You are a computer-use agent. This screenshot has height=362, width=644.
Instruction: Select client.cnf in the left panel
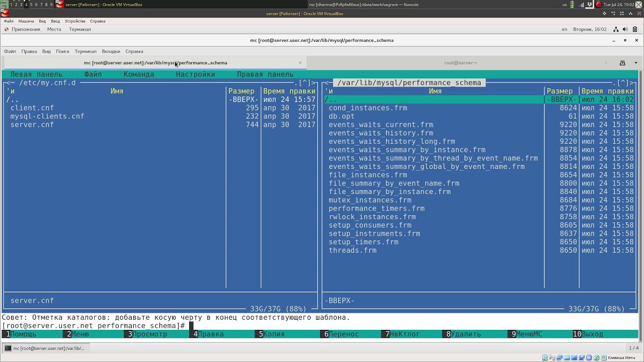click(x=32, y=108)
